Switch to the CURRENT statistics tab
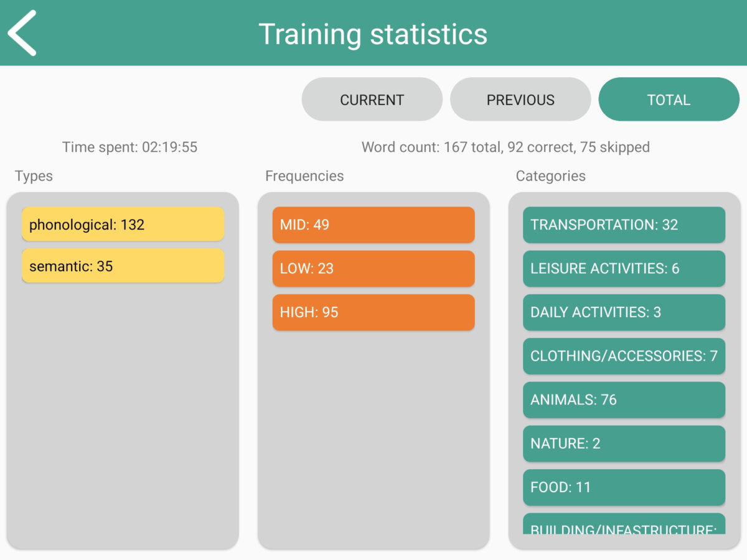This screenshot has width=747, height=560. (372, 100)
